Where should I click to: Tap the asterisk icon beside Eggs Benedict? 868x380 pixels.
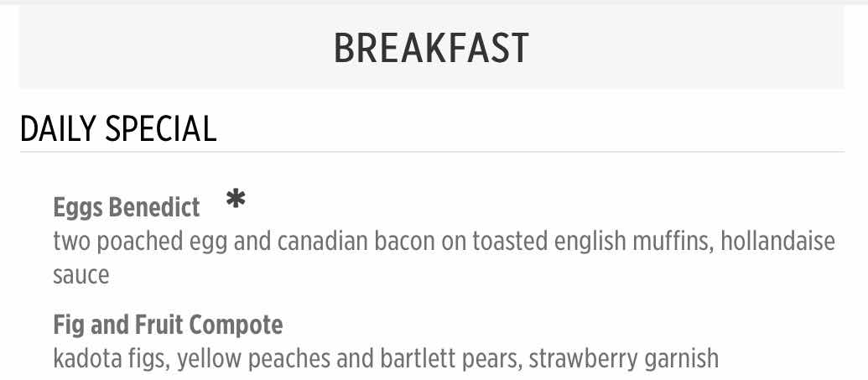tap(236, 198)
